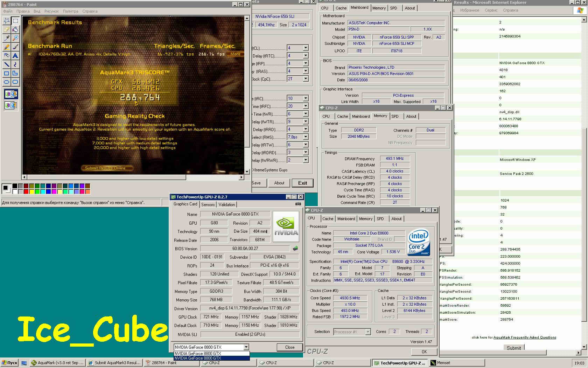Viewport: 588px width, 368px height.
Task: Click the NVIDIA logo in GPU-Z
Action: 286,226
